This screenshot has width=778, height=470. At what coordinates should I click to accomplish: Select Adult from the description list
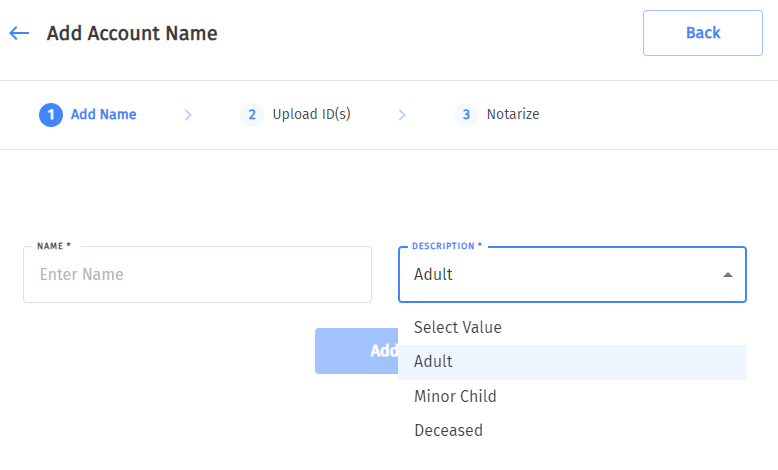[x=433, y=362]
